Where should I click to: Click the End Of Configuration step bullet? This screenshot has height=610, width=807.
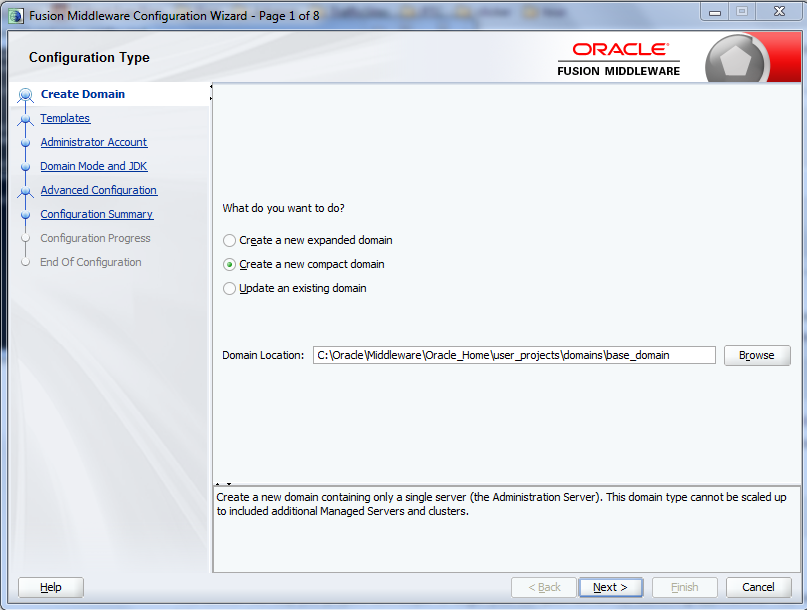tap(25, 263)
